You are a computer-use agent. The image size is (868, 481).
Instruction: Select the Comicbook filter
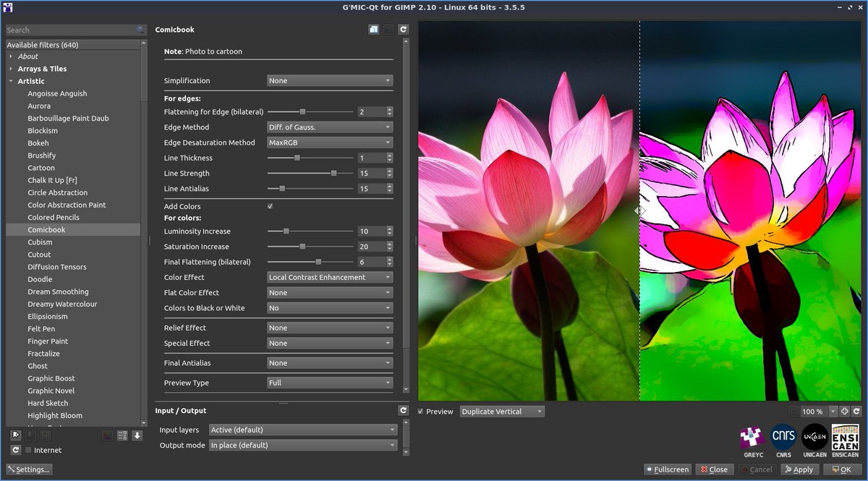pyautogui.click(x=46, y=229)
